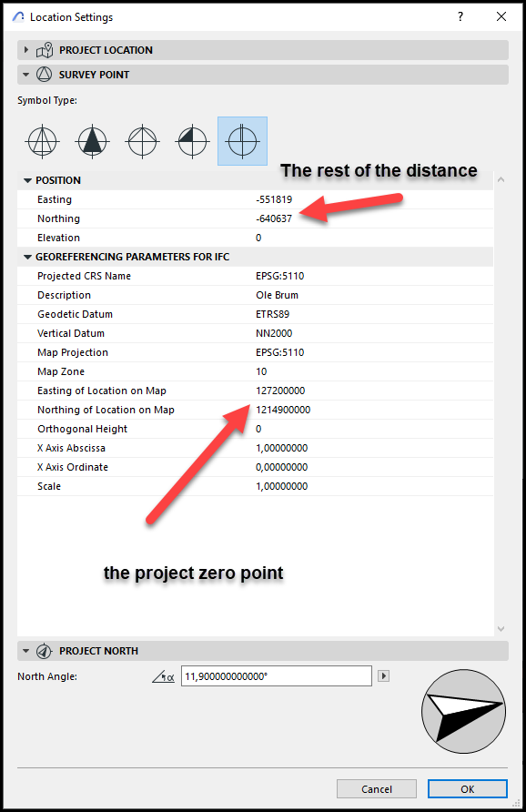Click the Cancel button
The width and height of the screenshot is (526, 812).
pyautogui.click(x=377, y=788)
